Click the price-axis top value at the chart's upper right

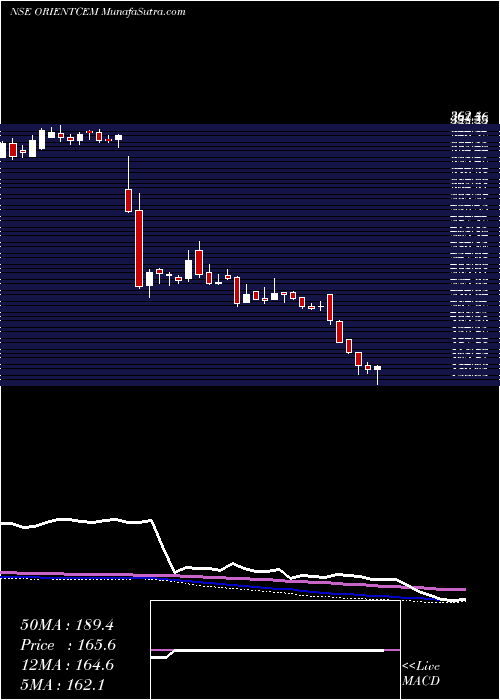[x=468, y=118]
